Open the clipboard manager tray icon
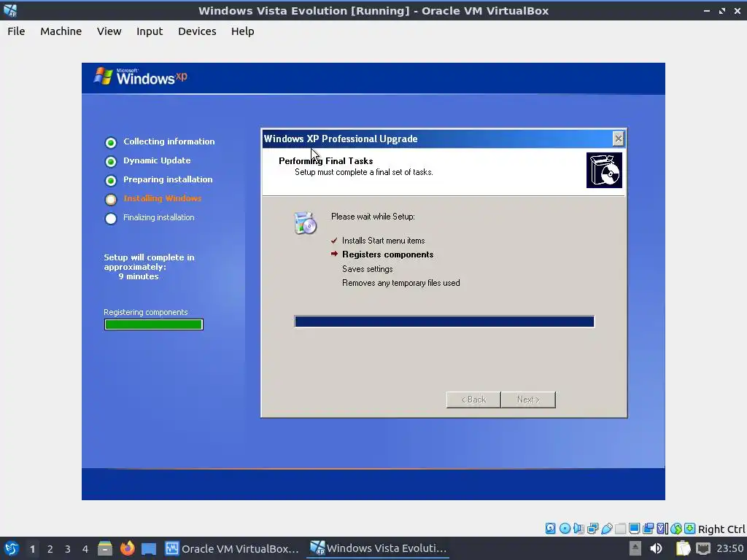Screen dimensions: 747x560 point(683,548)
